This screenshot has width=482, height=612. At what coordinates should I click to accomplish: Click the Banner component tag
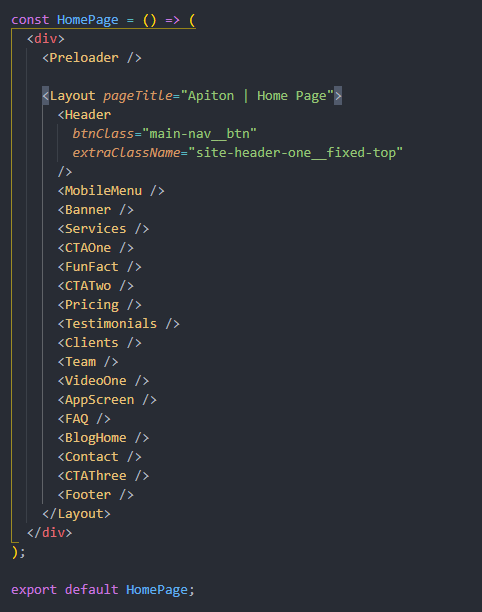pos(96,210)
